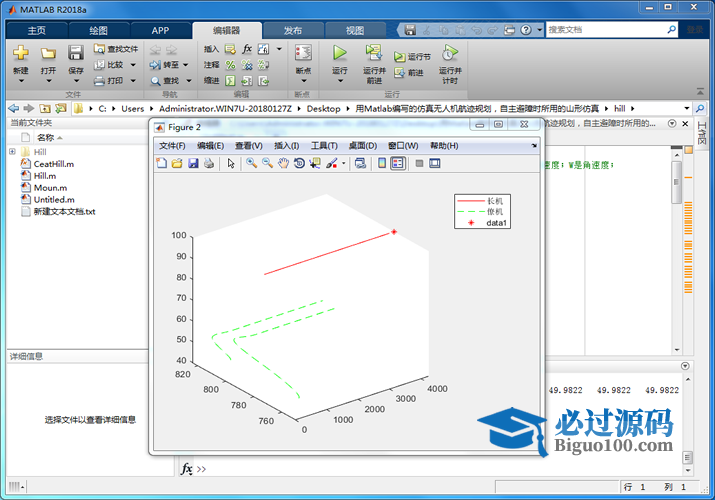Screen dimensions: 715x500
Task: Click the 运行节 (Run Section) button
Action: pos(412,57)
